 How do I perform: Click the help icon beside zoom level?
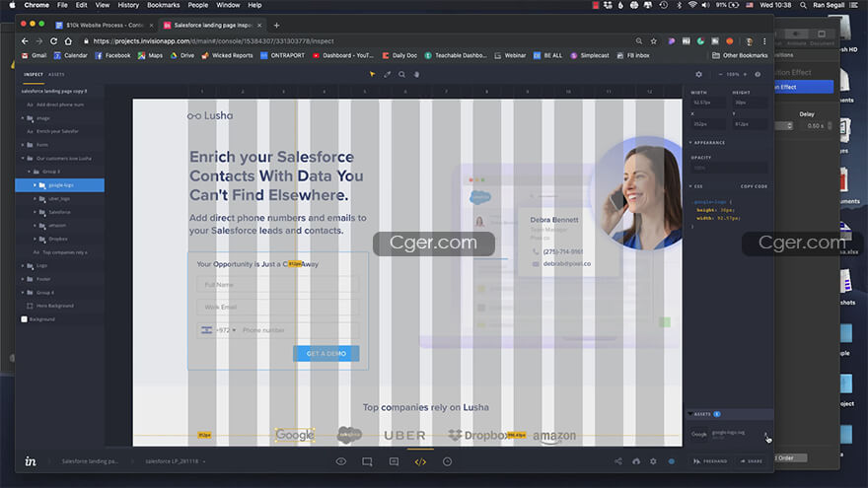click(x=758, y=74)
